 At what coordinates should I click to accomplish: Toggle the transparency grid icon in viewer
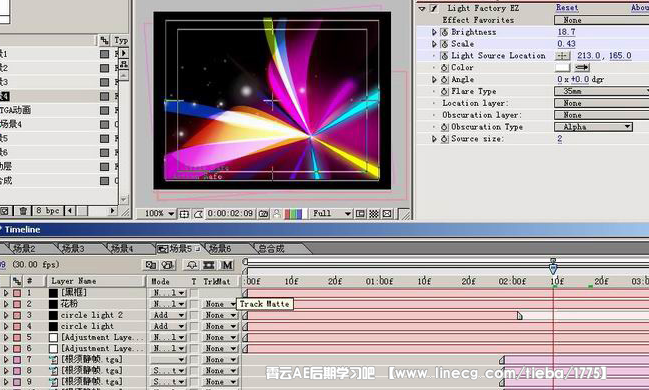click(374, 214)
